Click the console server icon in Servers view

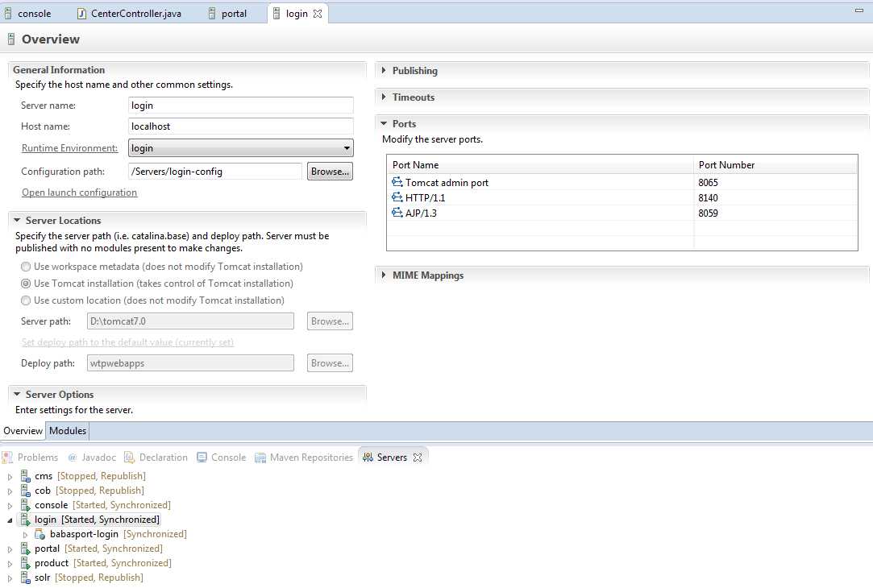[x=26, y=505]
